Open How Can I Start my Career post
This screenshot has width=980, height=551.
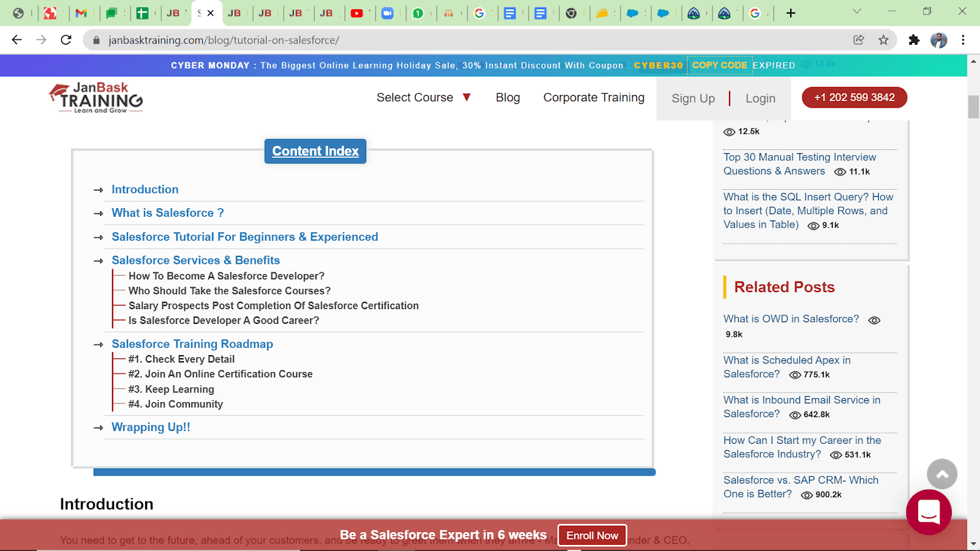[802, 447]
